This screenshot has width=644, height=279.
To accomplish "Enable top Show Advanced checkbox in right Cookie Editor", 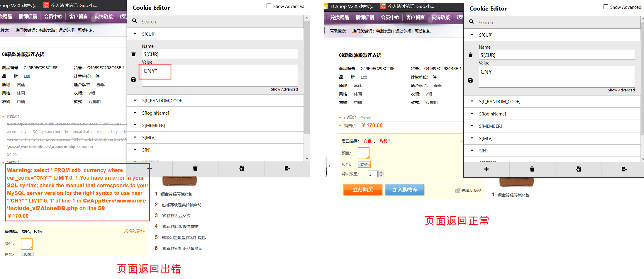I will [x=606, y=7].
